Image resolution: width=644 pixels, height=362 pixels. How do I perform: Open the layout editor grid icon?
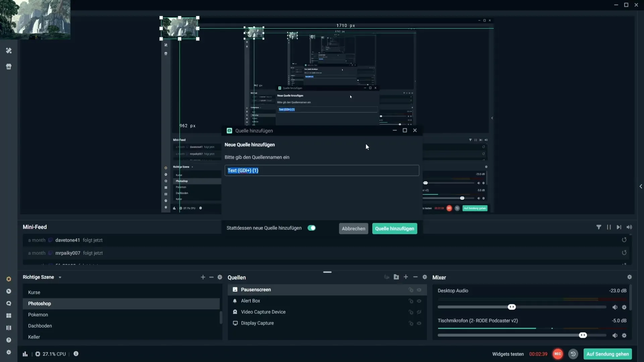(9, 316)
